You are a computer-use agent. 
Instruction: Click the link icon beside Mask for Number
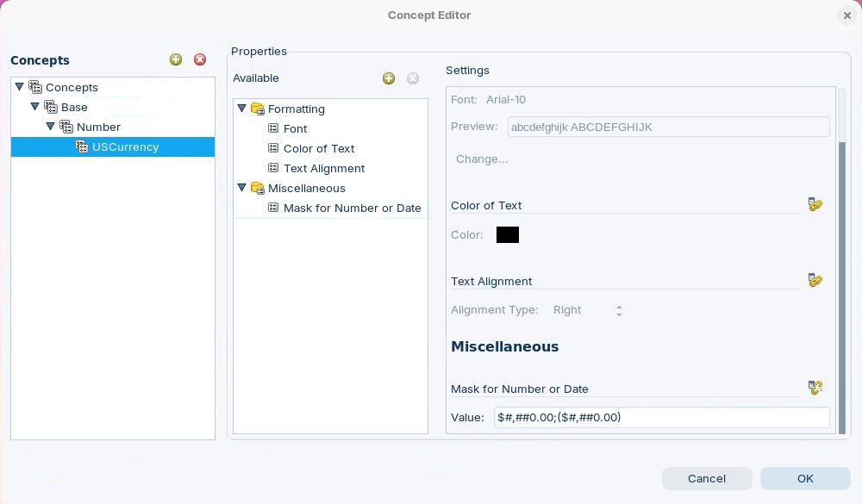[x=815, y=388]
